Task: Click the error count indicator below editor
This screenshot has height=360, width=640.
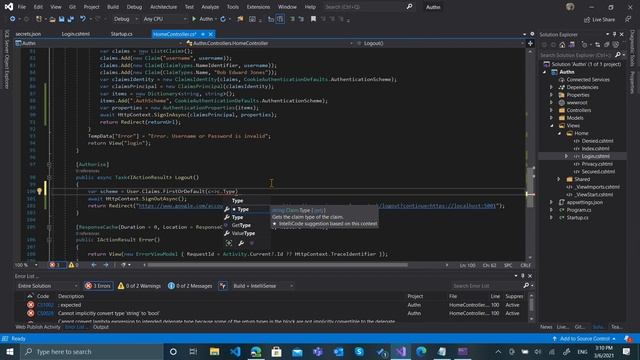Action: 57,265
